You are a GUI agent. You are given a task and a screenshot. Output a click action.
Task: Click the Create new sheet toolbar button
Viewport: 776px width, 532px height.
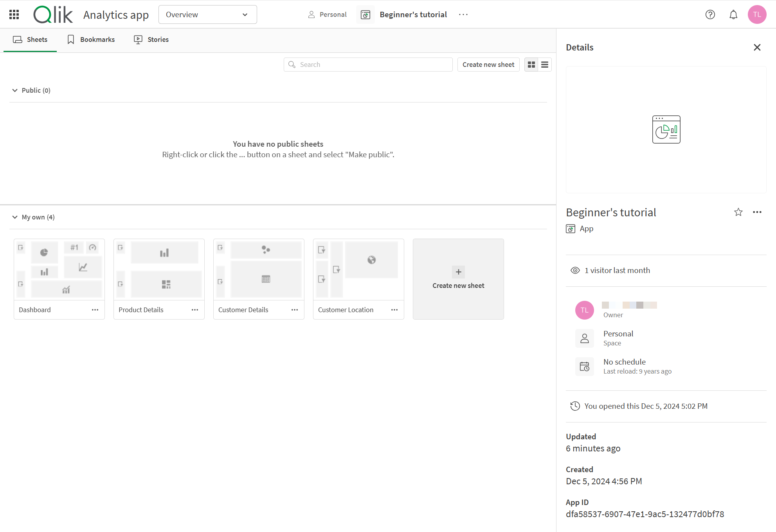coord(488,65)
